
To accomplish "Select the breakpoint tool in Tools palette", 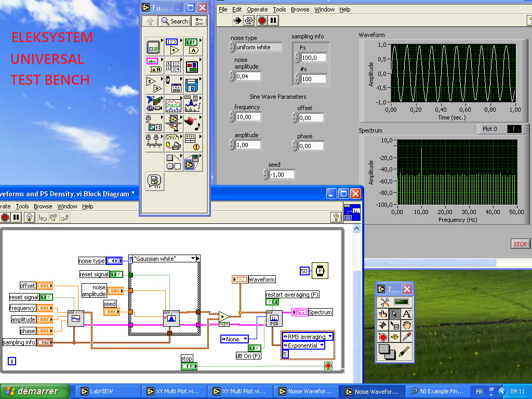I will (x=383, y=337).
